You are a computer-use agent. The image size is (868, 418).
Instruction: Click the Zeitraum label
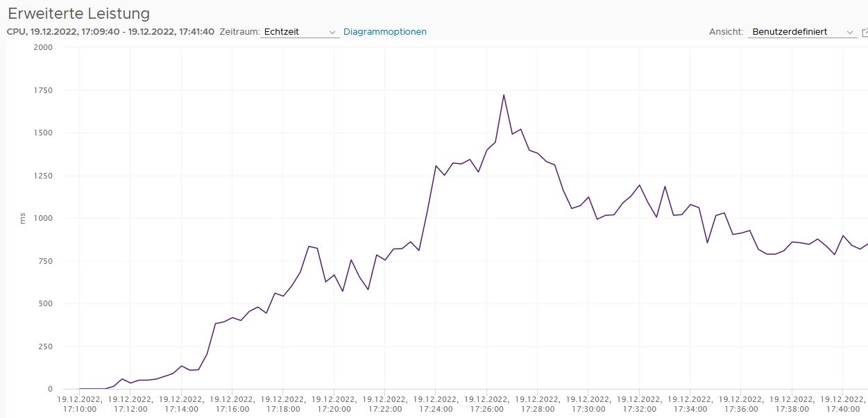tap(239, 32)
